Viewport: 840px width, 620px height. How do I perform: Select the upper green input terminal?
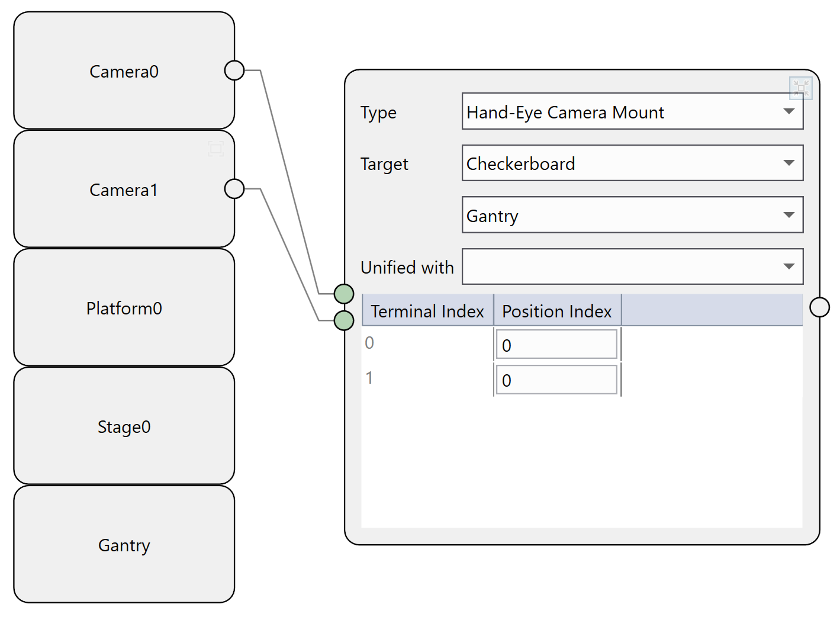click(344, 294)
